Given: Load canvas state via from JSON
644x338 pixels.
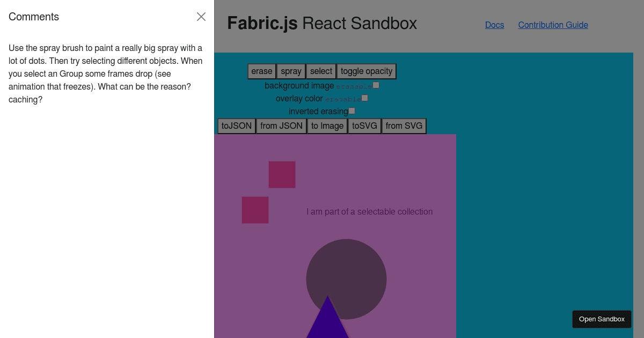Looking at the screenshot, I should coord(281,126).
